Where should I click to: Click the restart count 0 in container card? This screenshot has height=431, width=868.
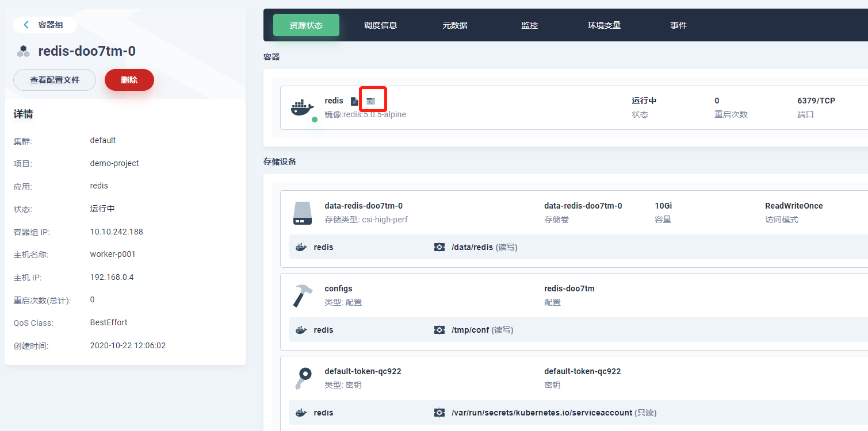[717, 101]
